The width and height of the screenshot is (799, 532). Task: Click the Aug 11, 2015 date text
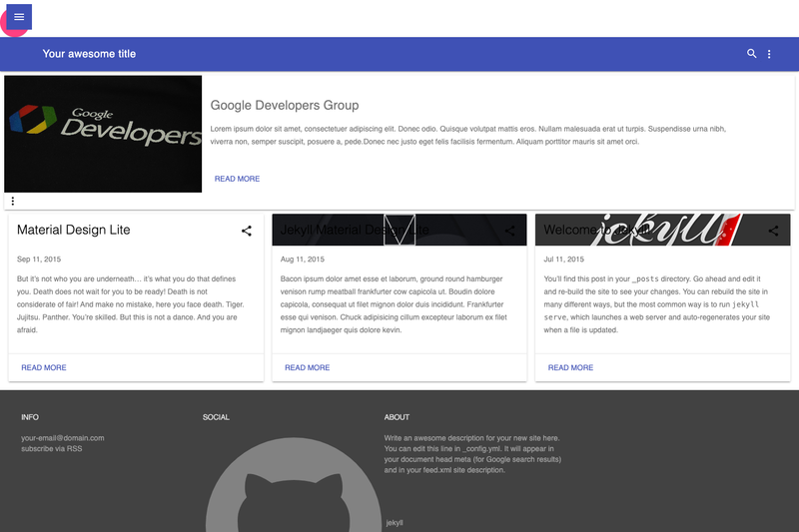coord(303,260)
